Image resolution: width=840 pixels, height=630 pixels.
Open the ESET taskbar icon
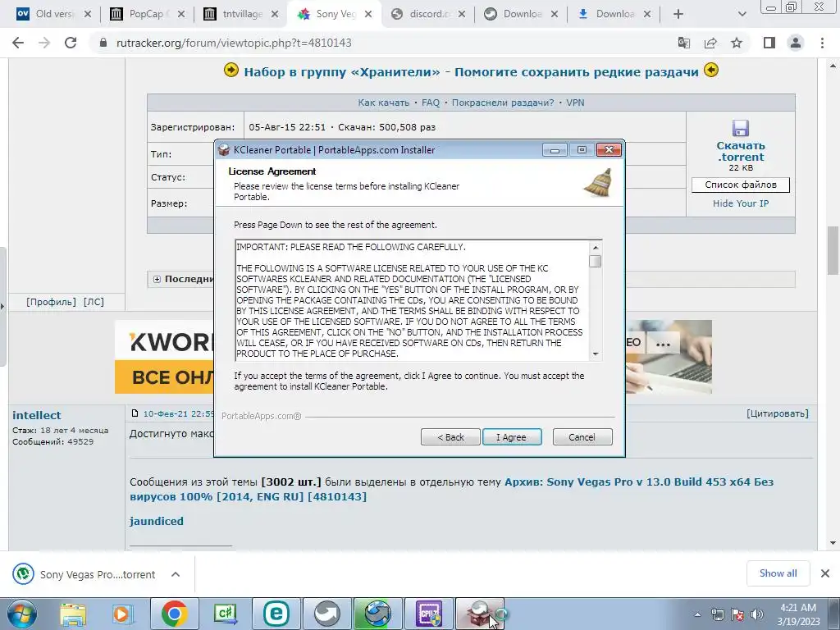(276, 614)
